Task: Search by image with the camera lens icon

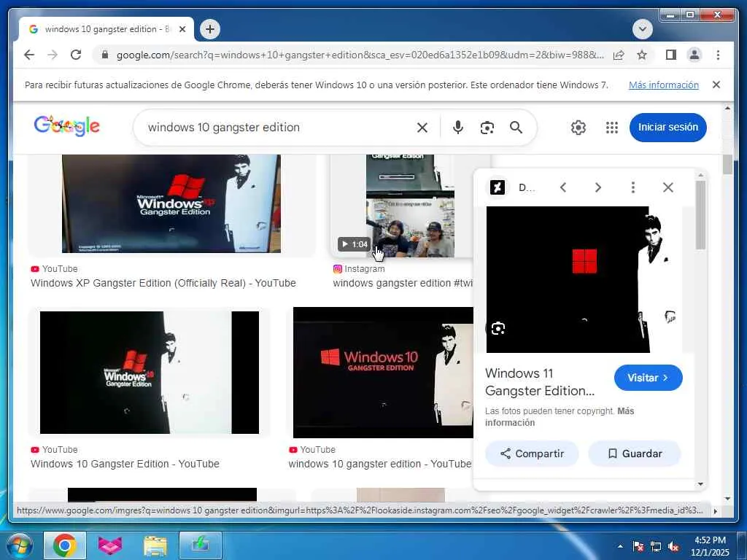Action: click(x=487, y=128)
